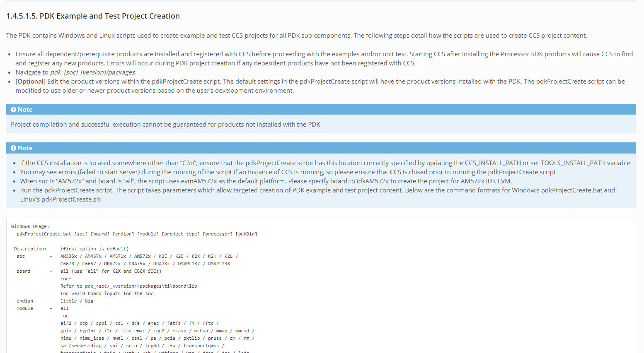Screen dimensions: 644x353
Task: Click the second Note title label
Action: (25, 148)
